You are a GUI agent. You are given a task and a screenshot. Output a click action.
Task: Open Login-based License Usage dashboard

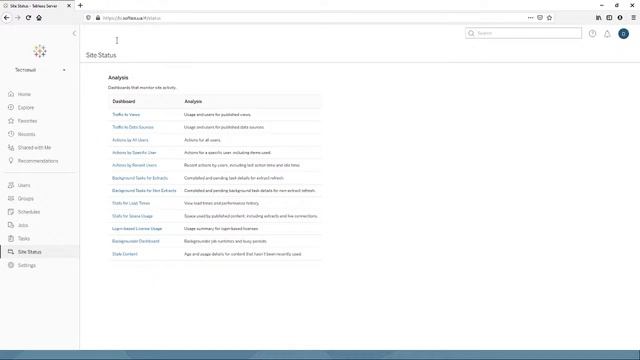137,229
